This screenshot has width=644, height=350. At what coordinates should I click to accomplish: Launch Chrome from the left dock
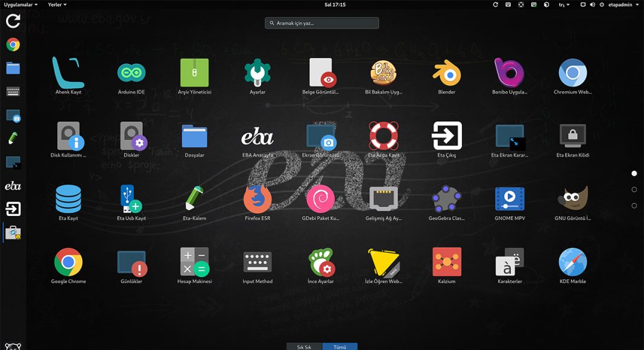(13, 45)
